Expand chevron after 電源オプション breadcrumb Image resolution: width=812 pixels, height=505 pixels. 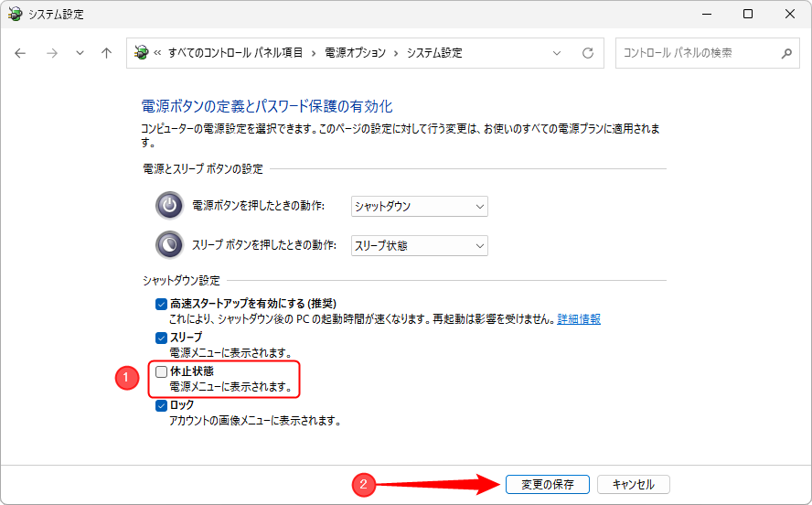[396, 53]
